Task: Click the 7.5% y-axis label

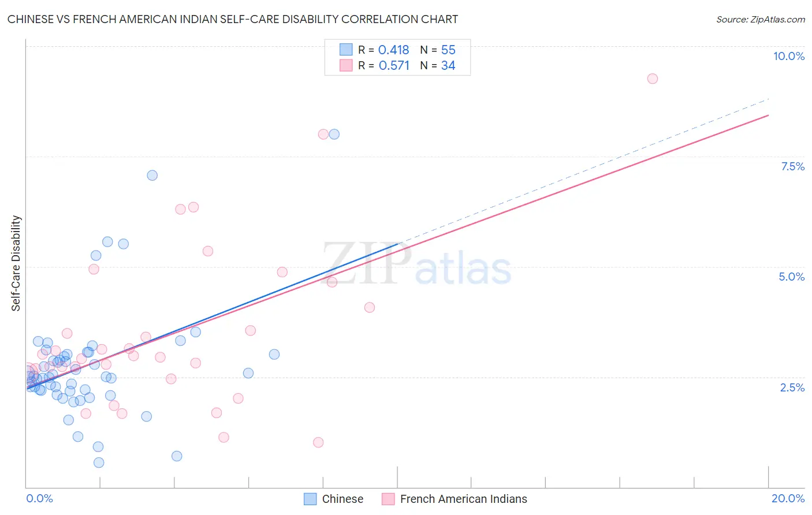Action: [792, 166]
